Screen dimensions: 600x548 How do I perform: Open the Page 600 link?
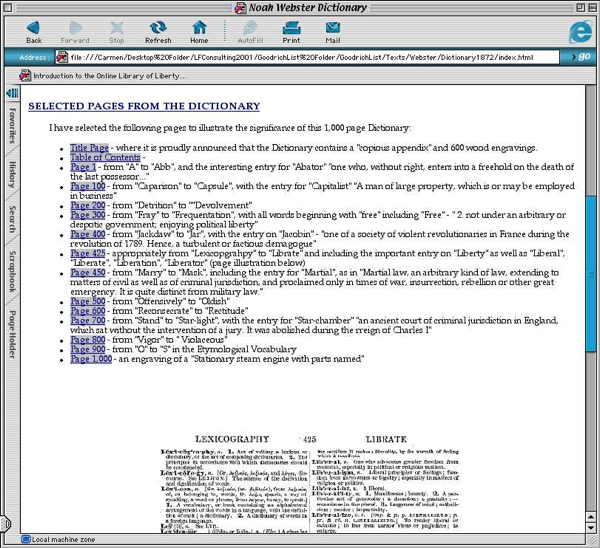point(88,311)
